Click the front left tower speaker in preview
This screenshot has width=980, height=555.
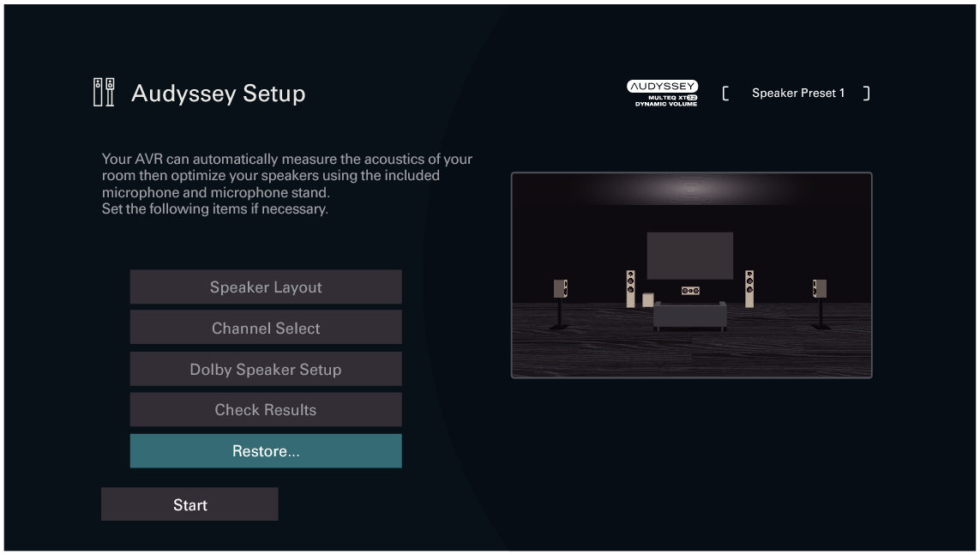(x=631, y=289)
